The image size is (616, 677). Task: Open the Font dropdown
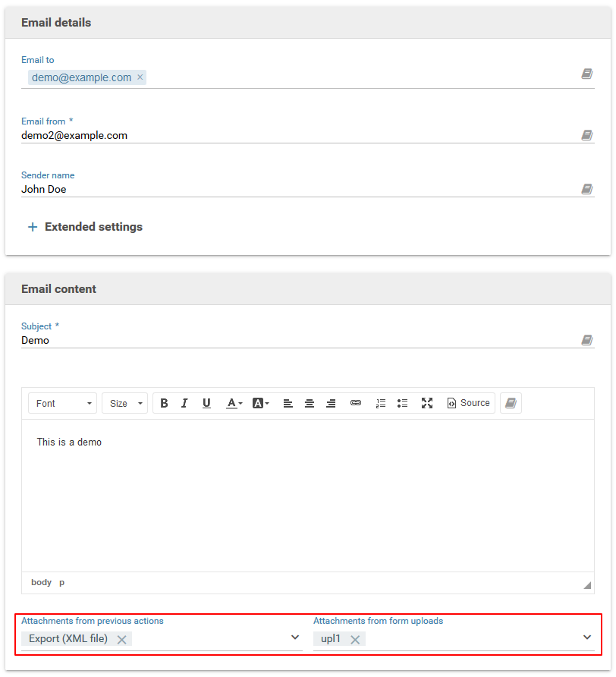tap(64, 403)
